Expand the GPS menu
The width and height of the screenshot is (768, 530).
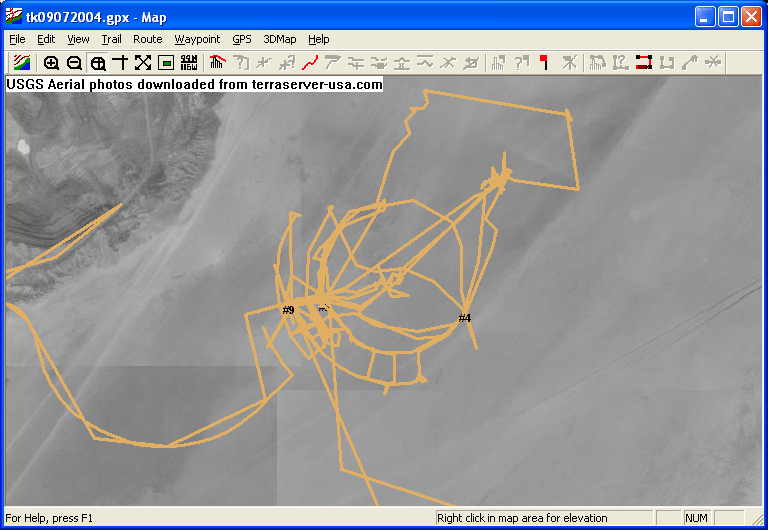point(242,39)
